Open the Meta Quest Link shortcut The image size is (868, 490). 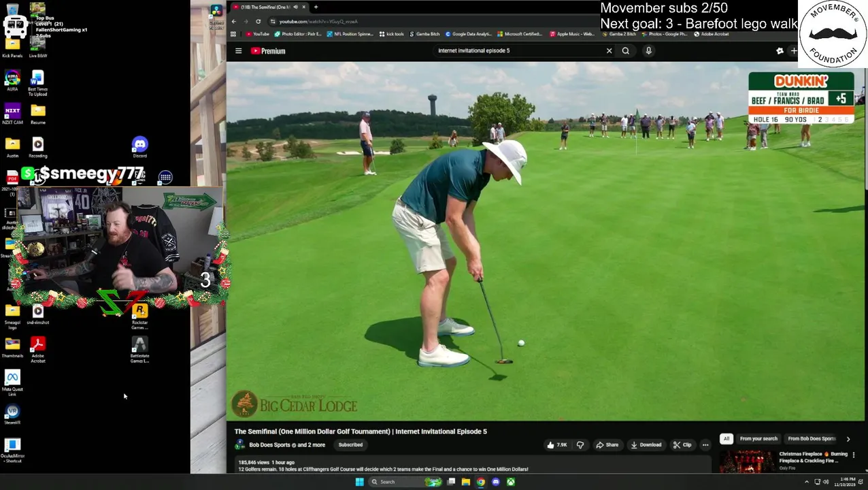(x=12, y=383)
